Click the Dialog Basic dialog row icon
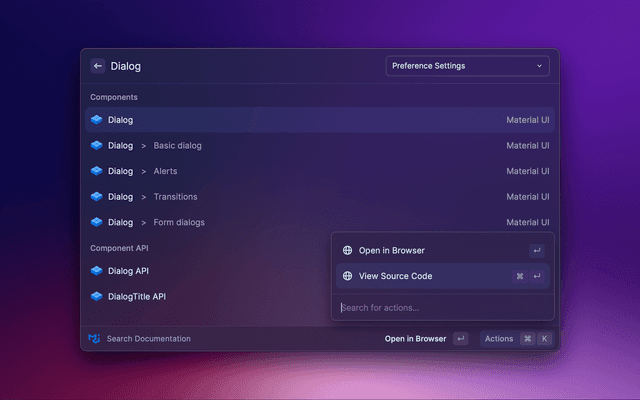Screen dimensions: 640x400 97,145
